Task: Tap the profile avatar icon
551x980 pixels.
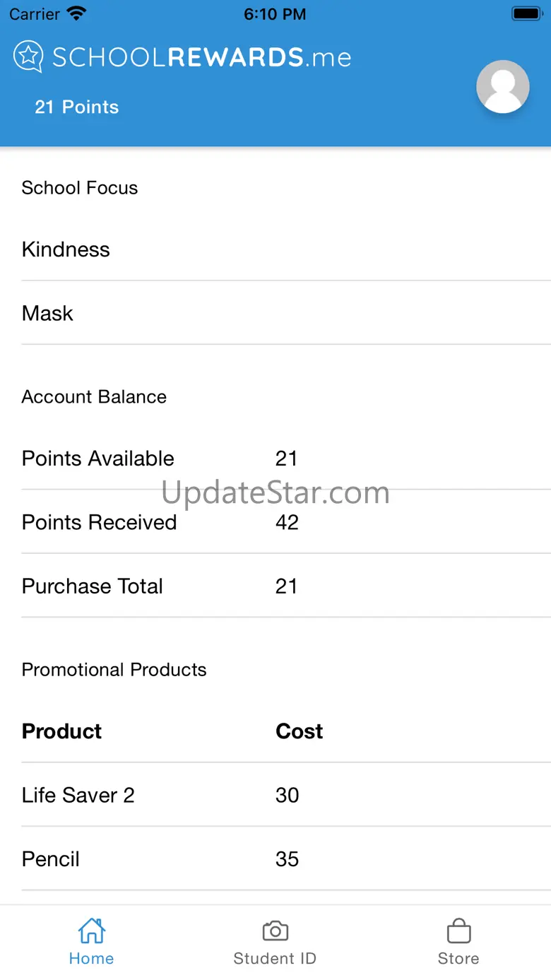Action: (503, 87)
